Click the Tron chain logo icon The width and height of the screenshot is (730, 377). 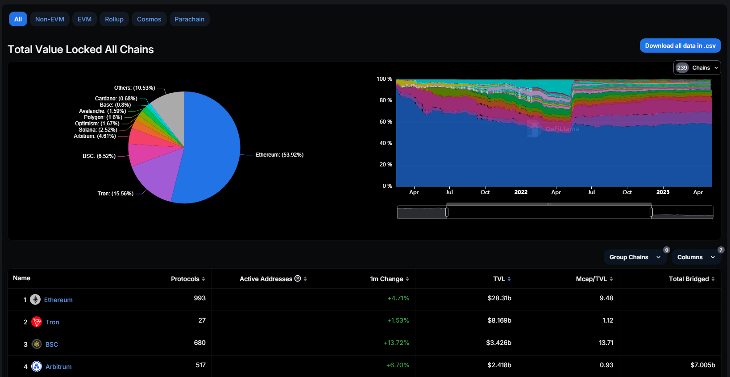coord(36,322)
